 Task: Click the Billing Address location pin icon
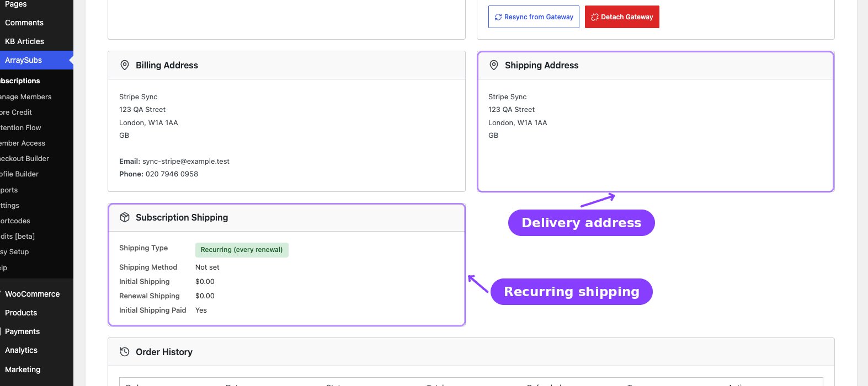point(125,65)
